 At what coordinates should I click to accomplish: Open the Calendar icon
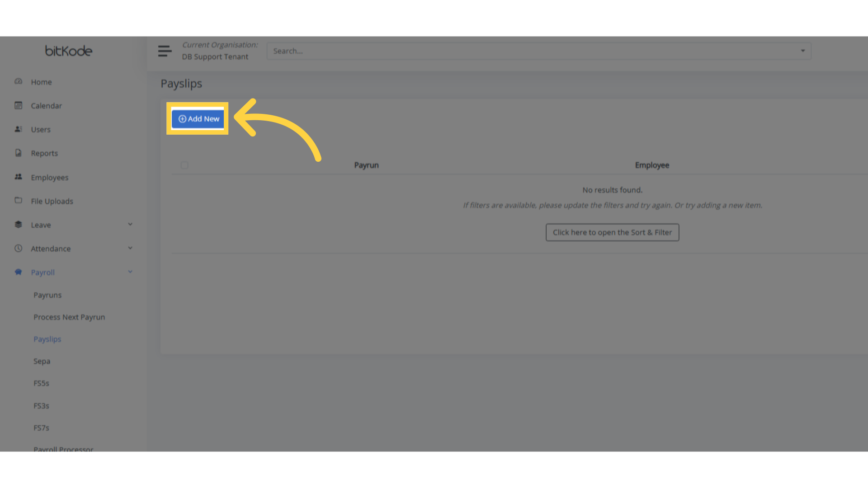tap(18, 105)
